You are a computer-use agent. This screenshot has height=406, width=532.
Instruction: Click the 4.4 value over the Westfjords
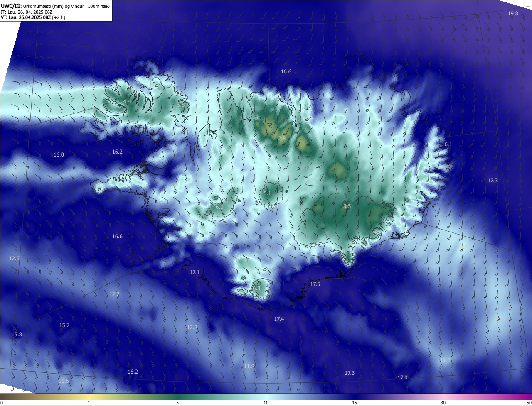pyautogui.click(x=128, y=101)
